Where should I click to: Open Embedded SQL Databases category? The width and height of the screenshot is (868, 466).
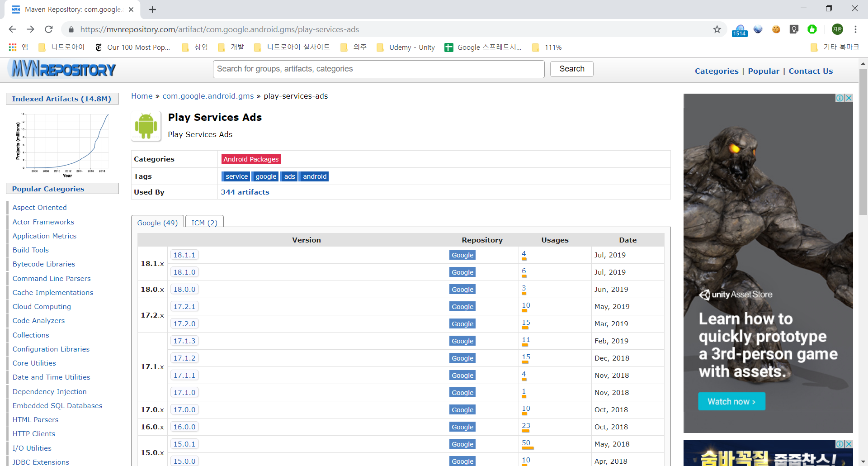[x=57, y=405]
